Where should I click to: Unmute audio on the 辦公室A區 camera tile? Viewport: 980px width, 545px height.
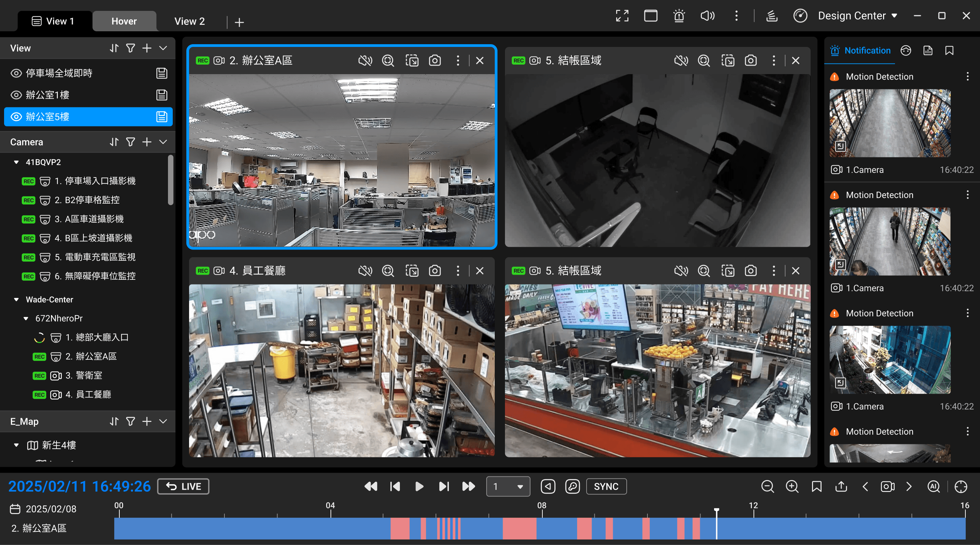point(365,61)
